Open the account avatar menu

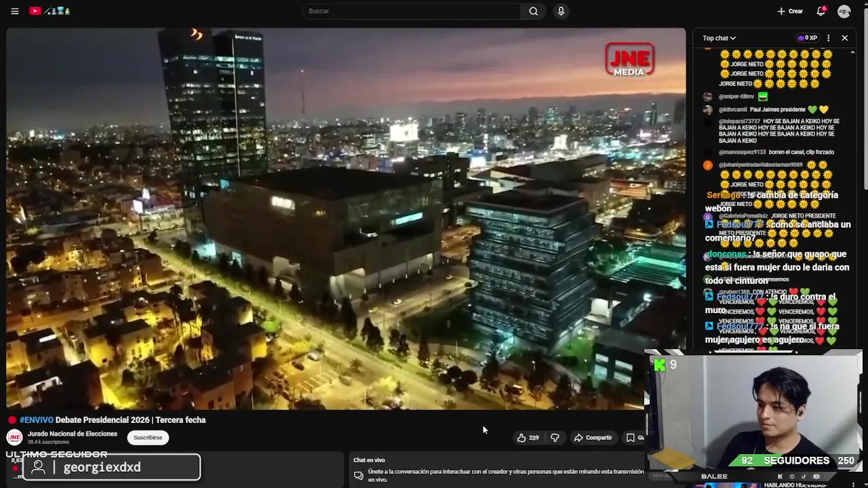pyautogui.click(x=844, y=11)
